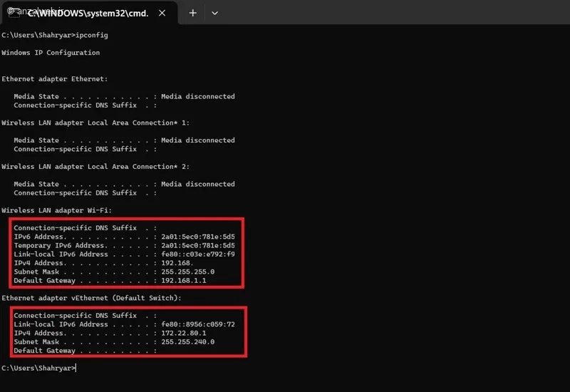Click the IPv4 Address 192.168. value
570x392 pixels.
[x=177, y=263]
